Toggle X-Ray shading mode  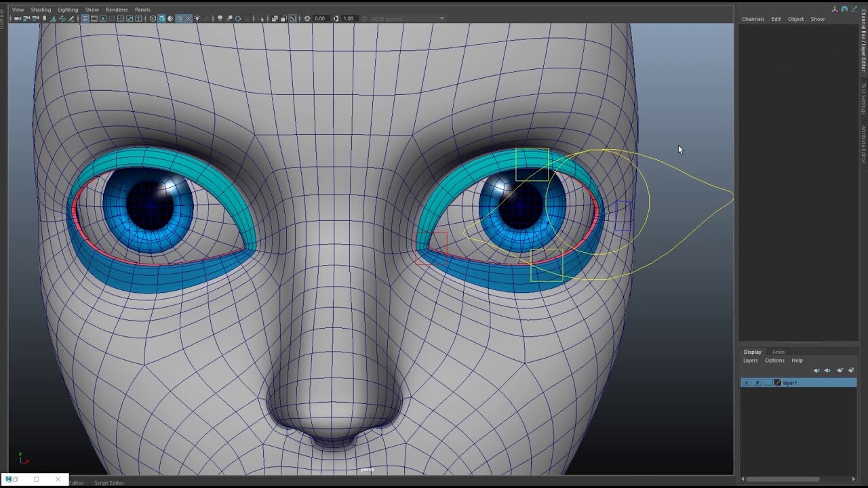(189, 19)
